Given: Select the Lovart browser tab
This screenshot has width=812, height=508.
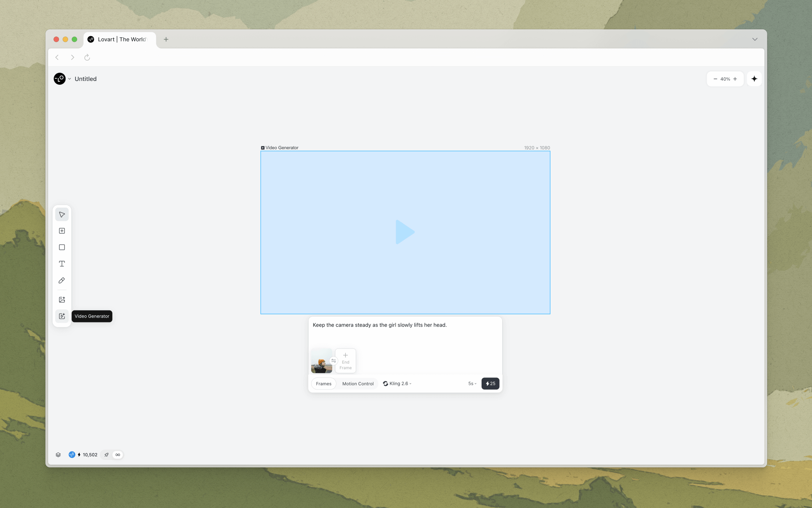Looking at the screenshot, I should coord(120,39).
